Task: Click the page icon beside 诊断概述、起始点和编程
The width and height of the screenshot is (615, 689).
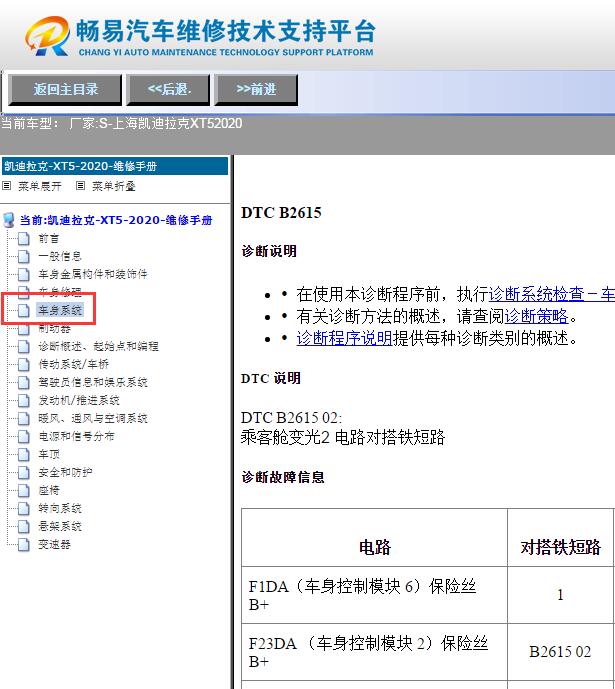Action: tap(24, 347)
